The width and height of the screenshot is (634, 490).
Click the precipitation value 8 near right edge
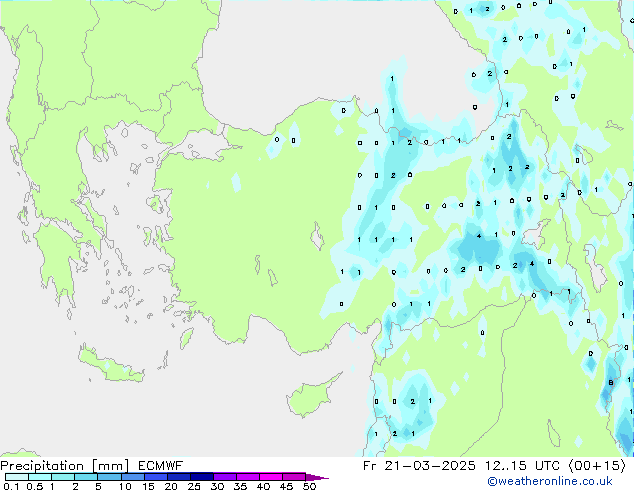click(611, 382)
